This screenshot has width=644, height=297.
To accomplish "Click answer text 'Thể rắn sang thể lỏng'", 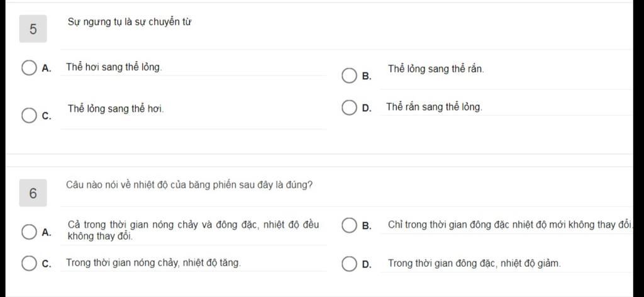I will click(434, 107).
